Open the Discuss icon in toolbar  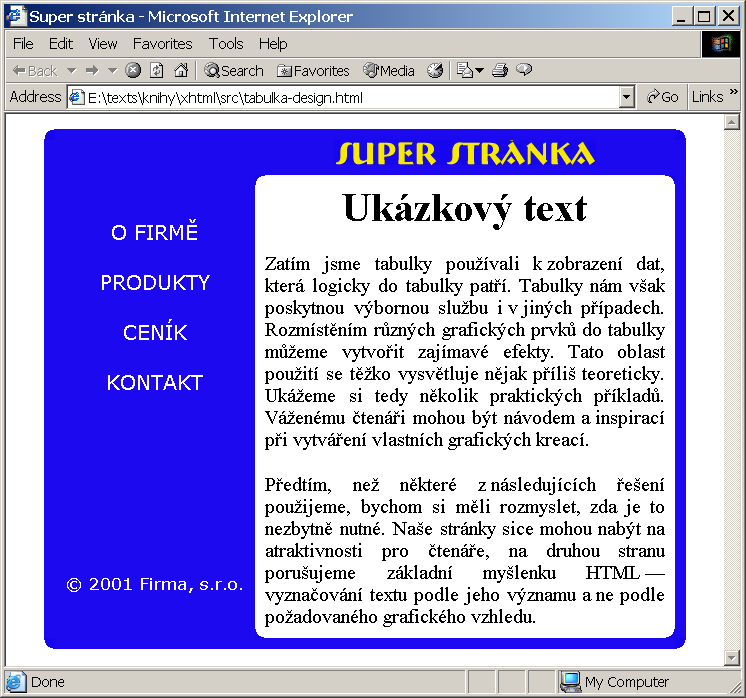coord(524,70)
